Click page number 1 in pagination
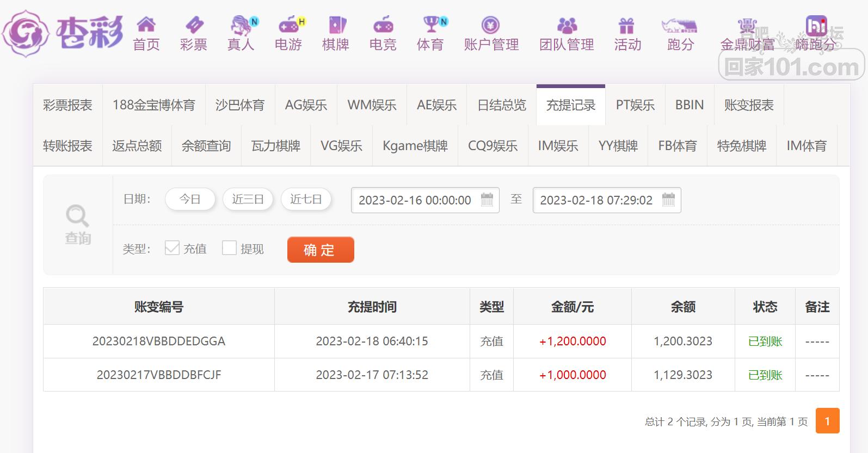 (x=827, y=421)
